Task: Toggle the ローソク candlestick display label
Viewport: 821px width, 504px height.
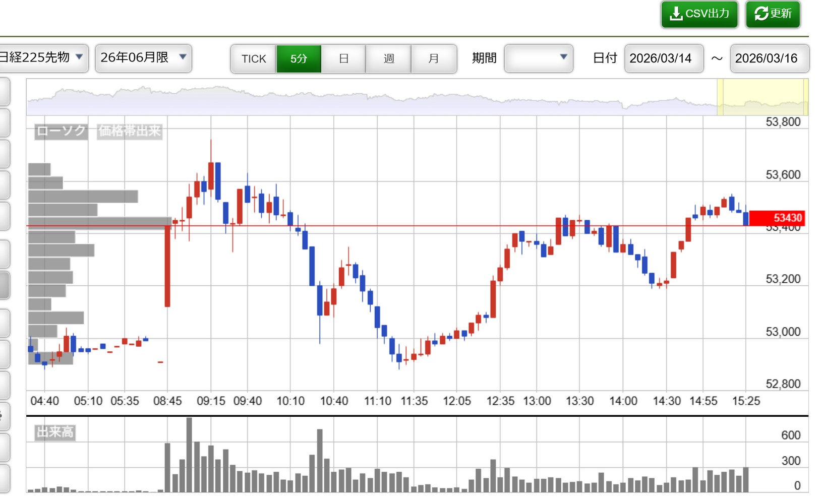Action: click(62, 131)
